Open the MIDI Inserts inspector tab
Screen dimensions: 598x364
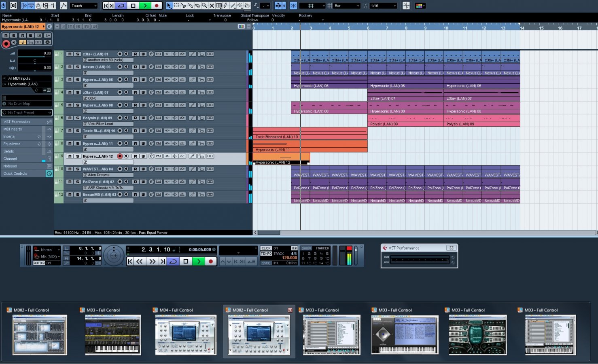27,129
